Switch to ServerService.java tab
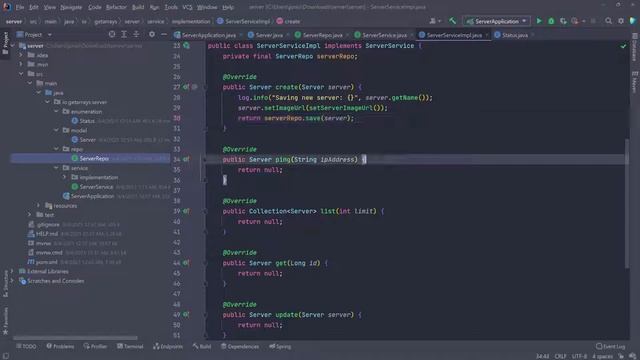The image size is (640, 360). coord(384,35)
